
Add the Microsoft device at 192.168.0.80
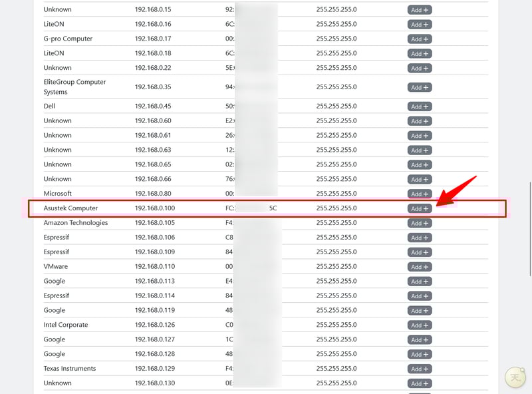tap(420, 194)
